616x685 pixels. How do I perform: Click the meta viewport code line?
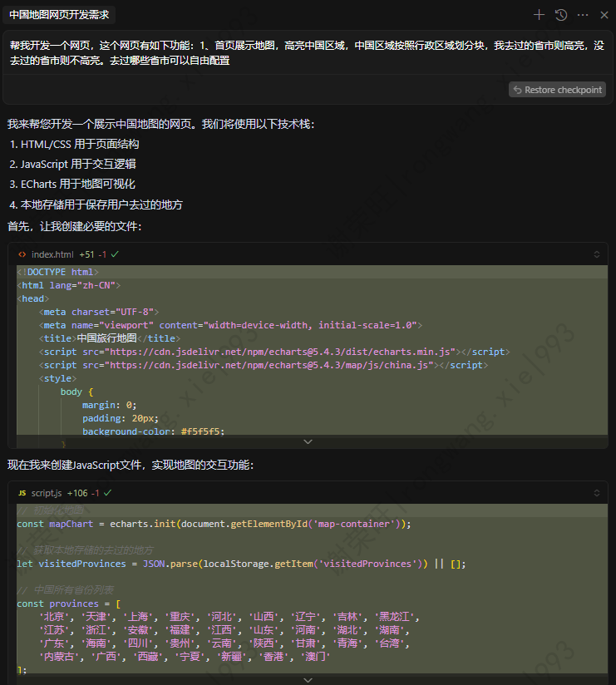click(230, 325)
